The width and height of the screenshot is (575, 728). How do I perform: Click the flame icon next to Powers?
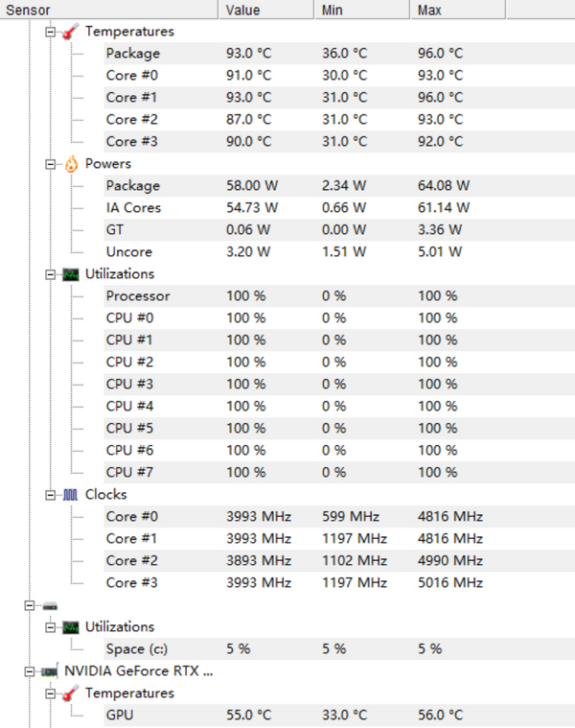click(x=71, y=164)
